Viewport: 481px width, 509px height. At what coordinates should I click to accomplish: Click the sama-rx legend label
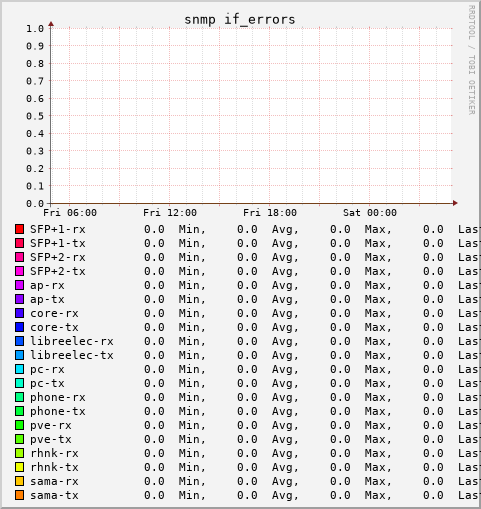pyautogui.click(x=54, y=481)
